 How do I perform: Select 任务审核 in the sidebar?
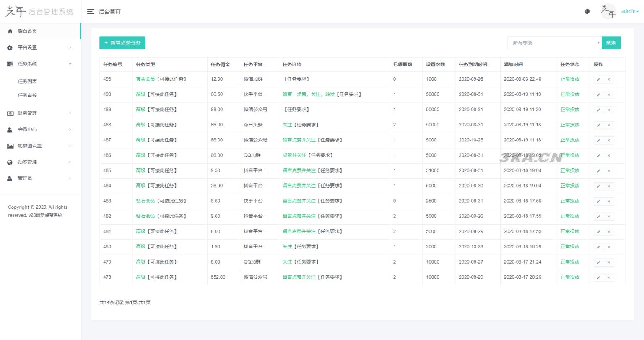(28, 95)
